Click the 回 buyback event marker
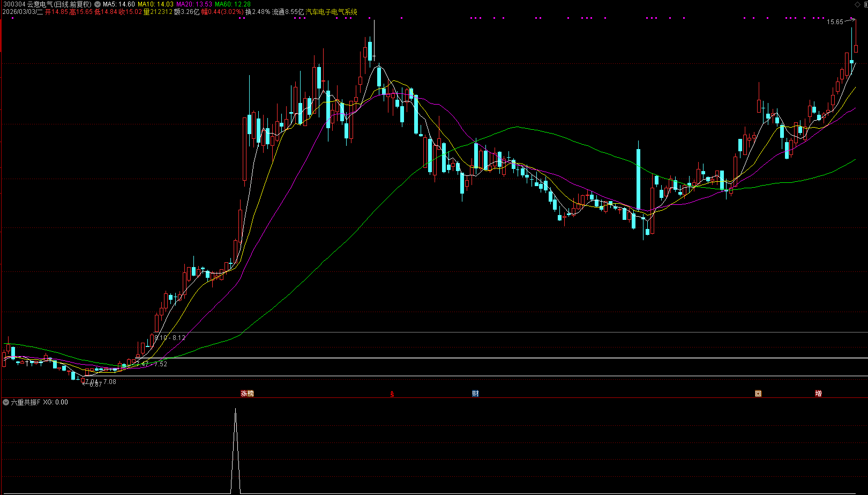This screenshot has width=868, height=495. [758, 394]
